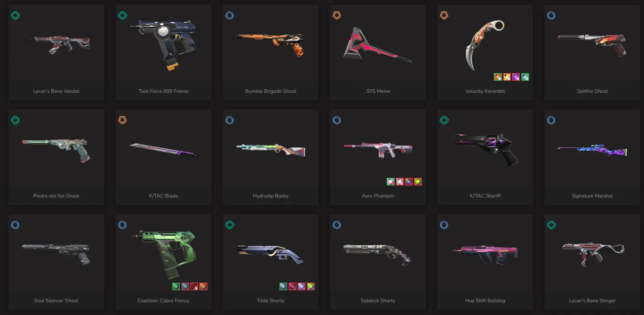The image size is (644, 315).
Task: Click the Piedra del Sol Ghost label
Action: point(56,196)
